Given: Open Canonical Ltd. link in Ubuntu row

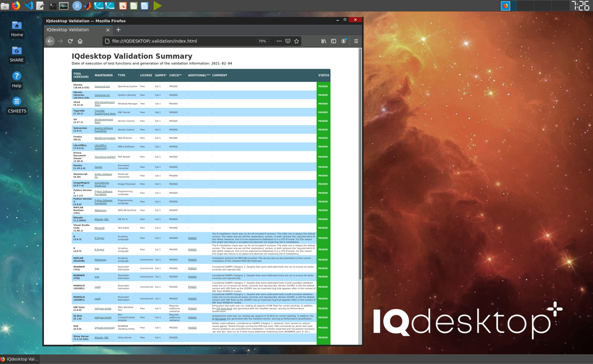Looking at the screenshot, I should (102, 86).
